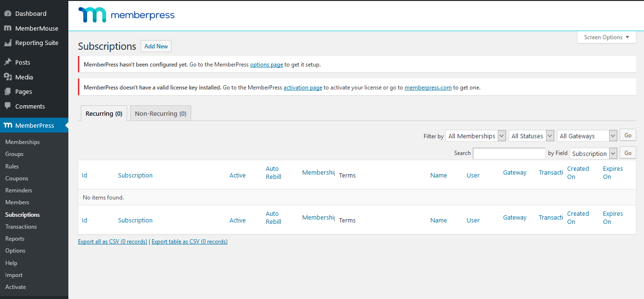Click the Reporting Suite chart icon
644x299 pixels.
click(x=8, y=43)
